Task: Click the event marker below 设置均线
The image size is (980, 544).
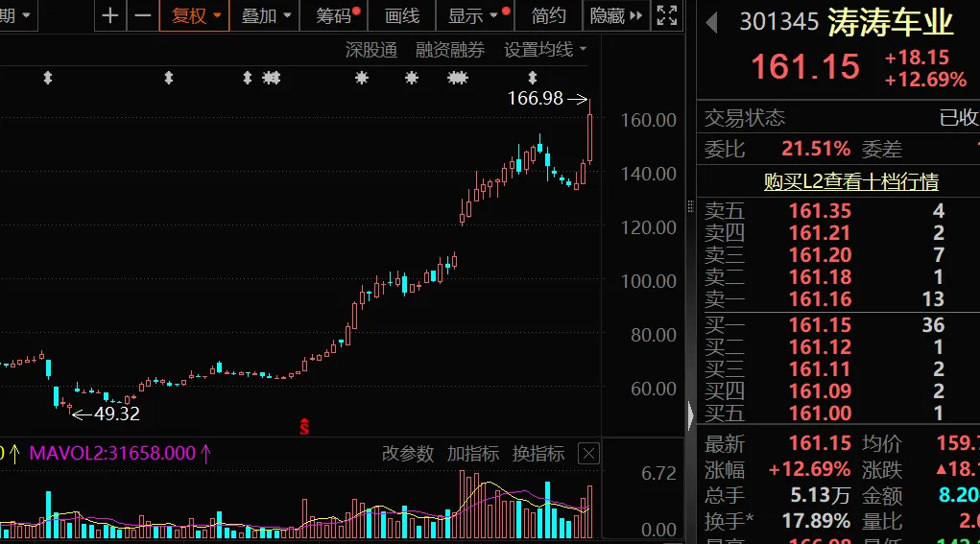Action: pyautogui.click(x=533, y=78)
